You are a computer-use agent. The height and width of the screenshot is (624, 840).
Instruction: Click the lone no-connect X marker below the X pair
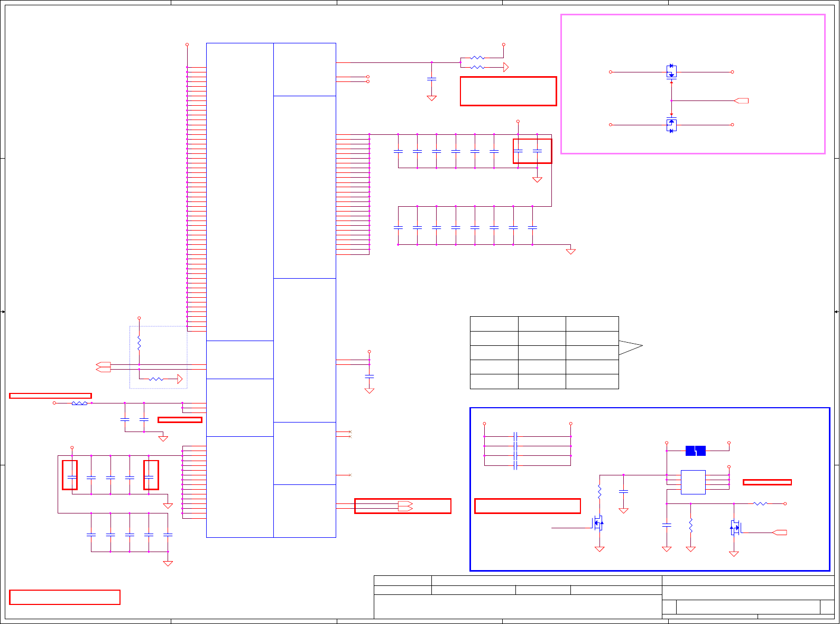tap(350, 475)
